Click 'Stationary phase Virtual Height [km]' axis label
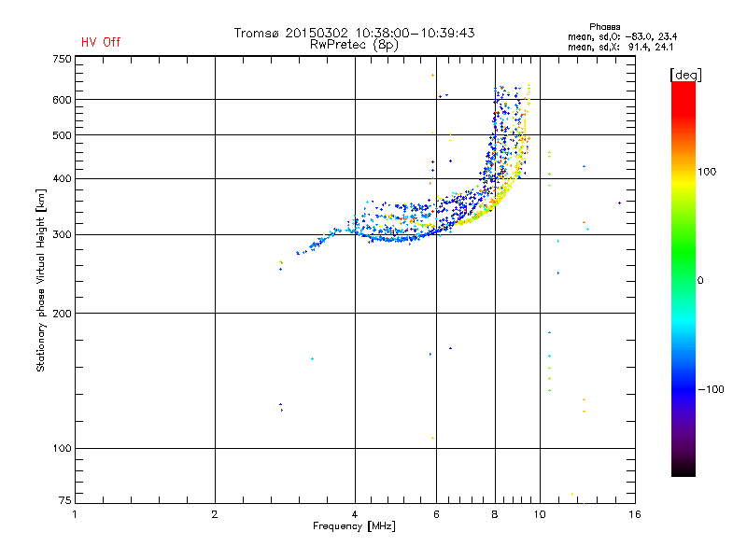The image size is (747, 560). [41, 280]
